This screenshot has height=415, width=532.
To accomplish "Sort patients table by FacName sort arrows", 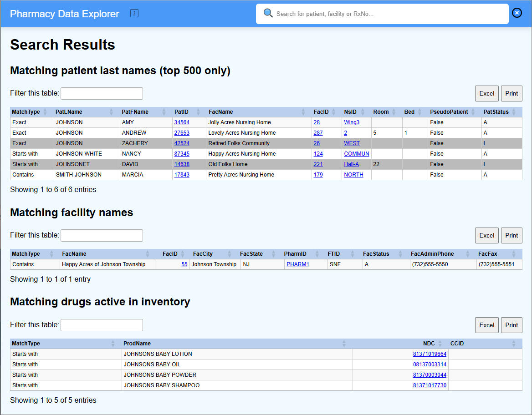I will pos(303,112).
